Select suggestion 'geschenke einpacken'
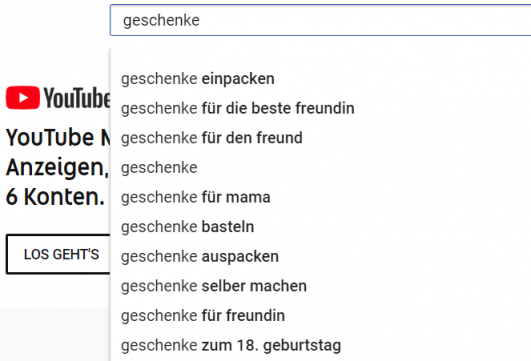Image resolution: width=531 pixels, height=361 pixels. point(320,79)
